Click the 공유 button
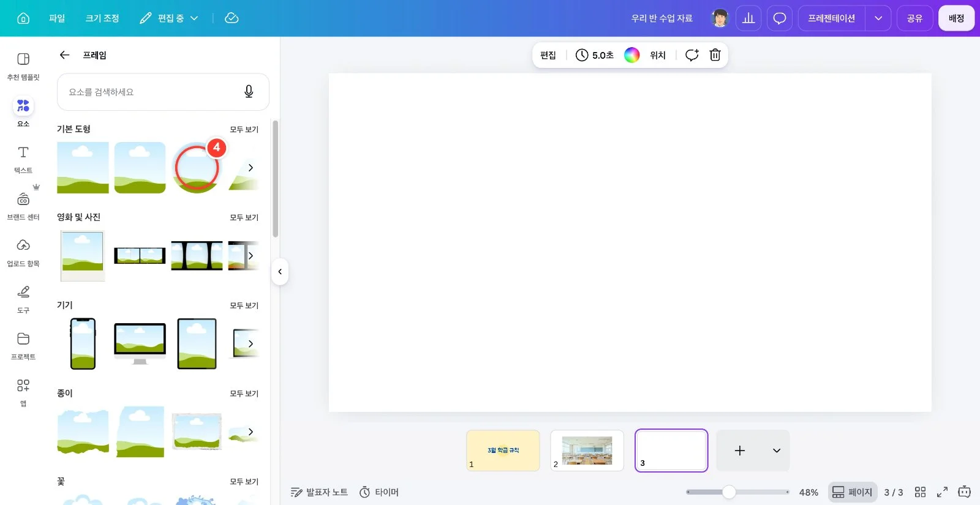This screenshot has width=980, height=505. tap(915, 18)
